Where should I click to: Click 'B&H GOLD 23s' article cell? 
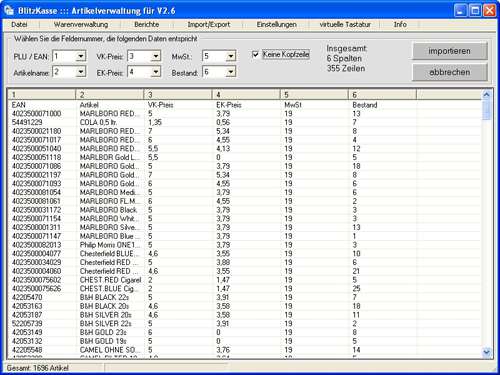[103, 332]
